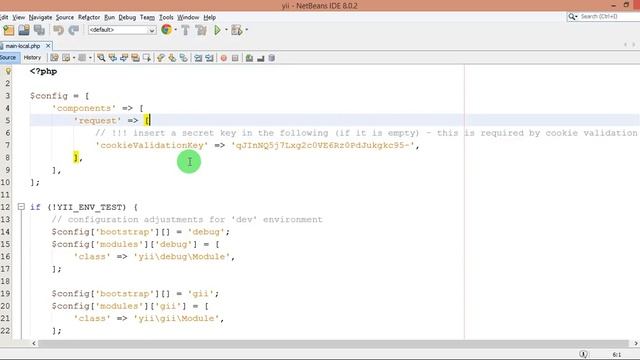This screenshot has height=360, width=640.
Task: Click the Comment icon in editor toolbar
Action: (x=249, y=58)
